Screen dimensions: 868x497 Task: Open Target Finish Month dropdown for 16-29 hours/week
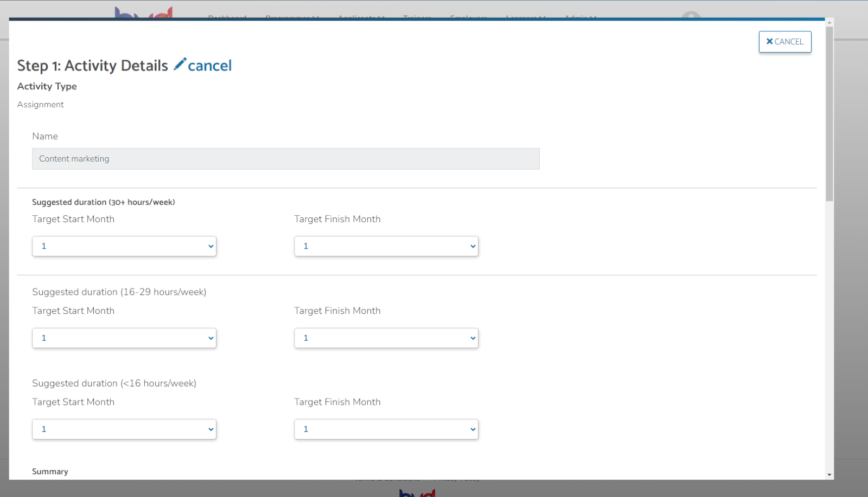[x=386, y=338]
